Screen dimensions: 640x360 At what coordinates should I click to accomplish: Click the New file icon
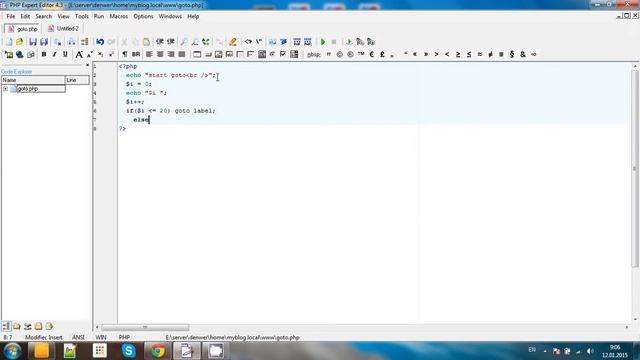[9, 42]
